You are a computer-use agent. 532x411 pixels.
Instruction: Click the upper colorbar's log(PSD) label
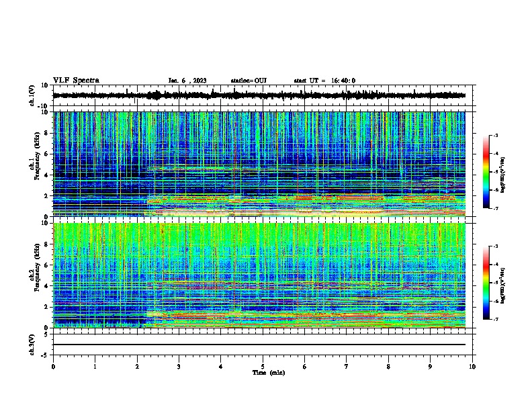(x=503, y=175)
